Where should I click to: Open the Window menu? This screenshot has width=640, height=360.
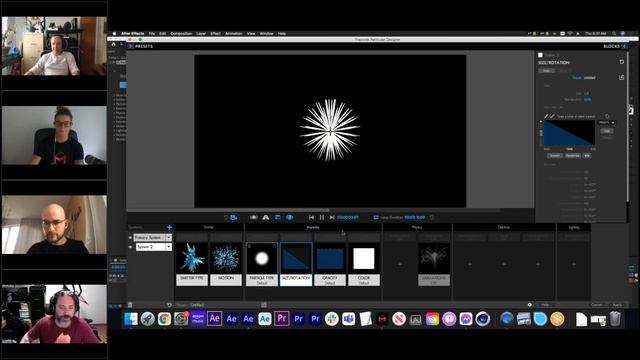point(267,33)
